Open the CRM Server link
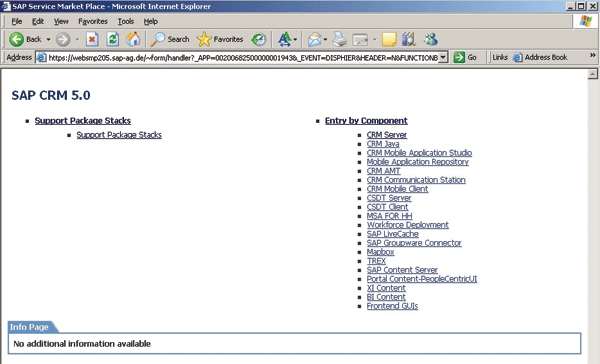This screenshot has height=364, width=600. click(x=386, y=135)
